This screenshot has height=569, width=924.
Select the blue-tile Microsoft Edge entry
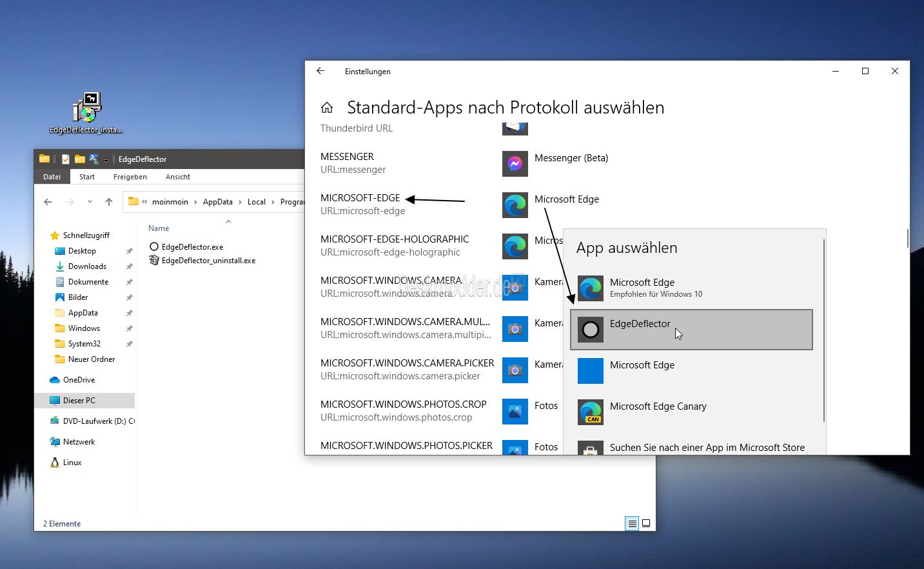(x=691, y=371)
